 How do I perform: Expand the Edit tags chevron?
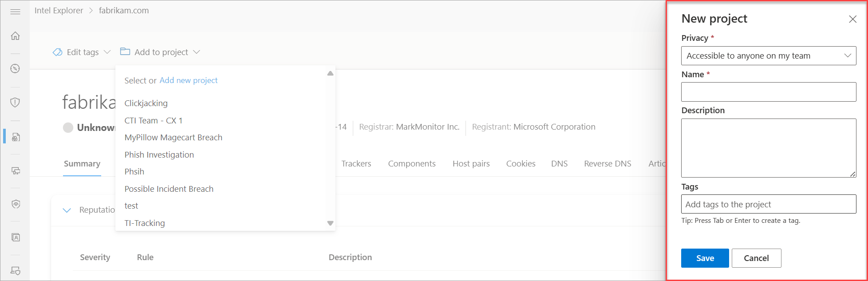pos(107,52)
